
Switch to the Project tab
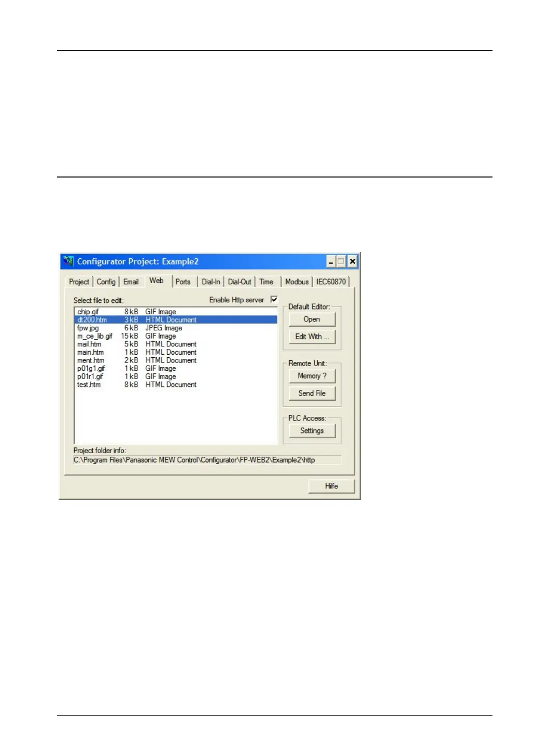click(x=79, y=282)
